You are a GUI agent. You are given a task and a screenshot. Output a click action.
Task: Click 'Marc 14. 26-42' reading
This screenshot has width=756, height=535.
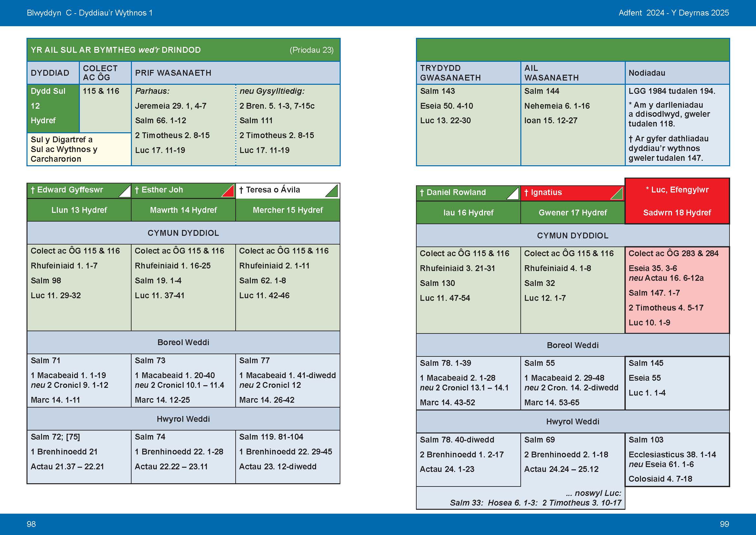(x=267, y=400)
